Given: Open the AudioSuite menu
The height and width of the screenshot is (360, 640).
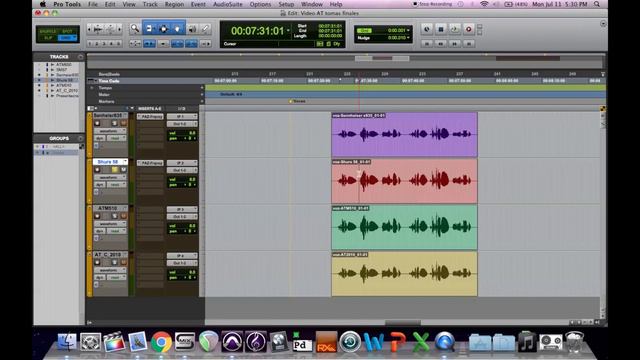Looking at the screenshot, I should click(228, 4).
